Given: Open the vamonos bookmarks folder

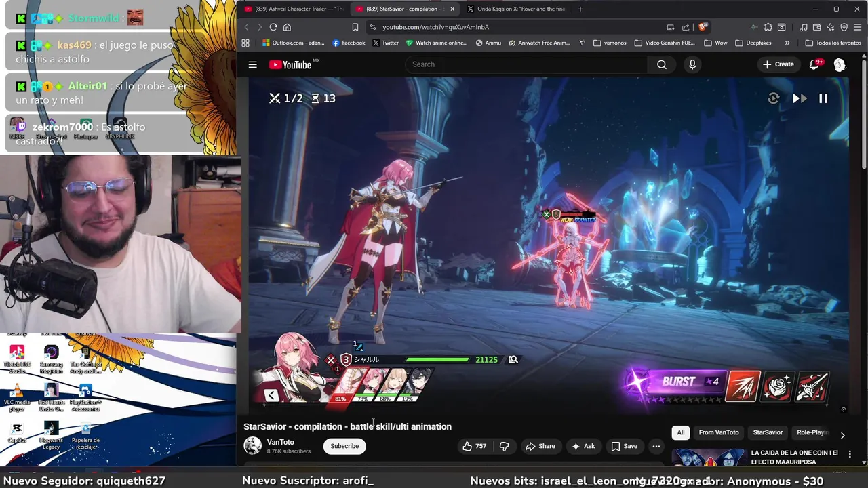Looking at the screenshot, I should click(610, 43).
